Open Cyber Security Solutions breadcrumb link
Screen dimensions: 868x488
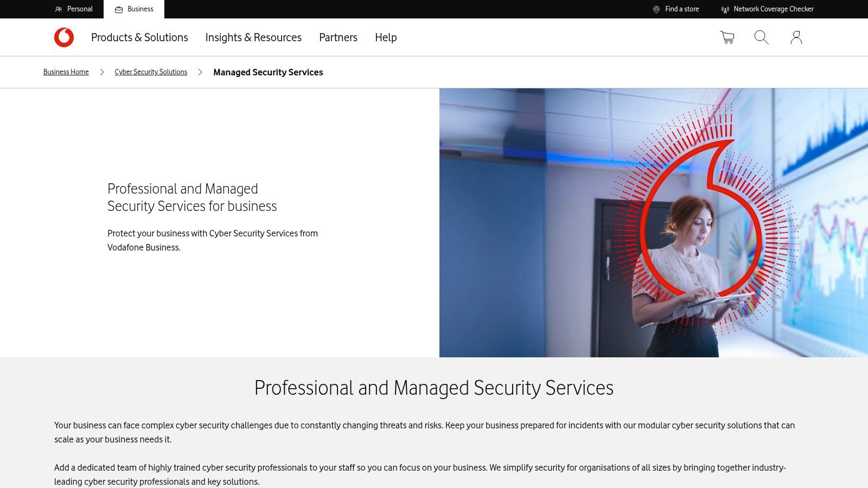click(x=151, y=72)
